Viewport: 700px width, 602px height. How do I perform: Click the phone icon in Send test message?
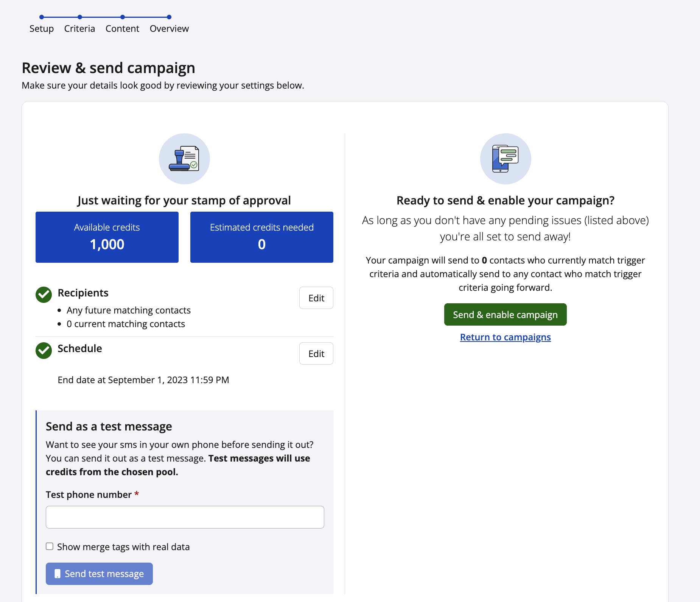[58, 574]
